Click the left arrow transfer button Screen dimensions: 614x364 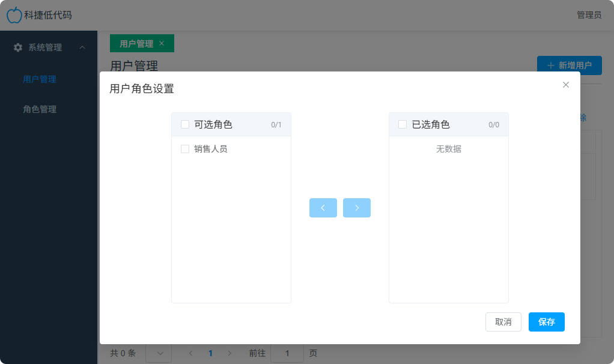pos(323,208)
